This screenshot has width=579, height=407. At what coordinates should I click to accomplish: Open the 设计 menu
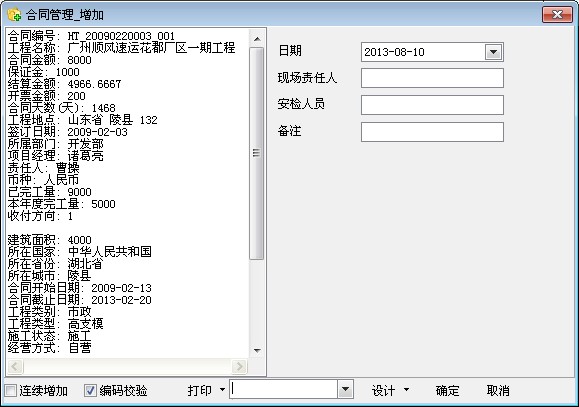(383, 390)
